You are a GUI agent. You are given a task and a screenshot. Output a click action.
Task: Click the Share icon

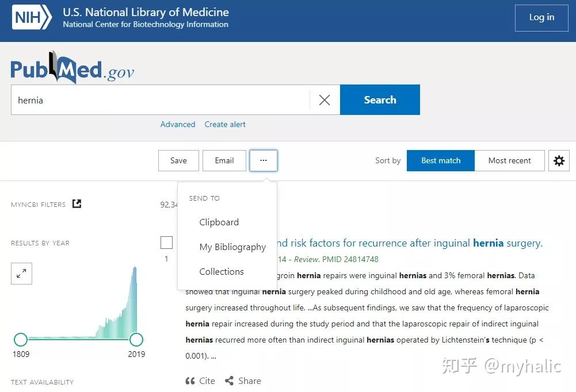(x=230, y=381)
